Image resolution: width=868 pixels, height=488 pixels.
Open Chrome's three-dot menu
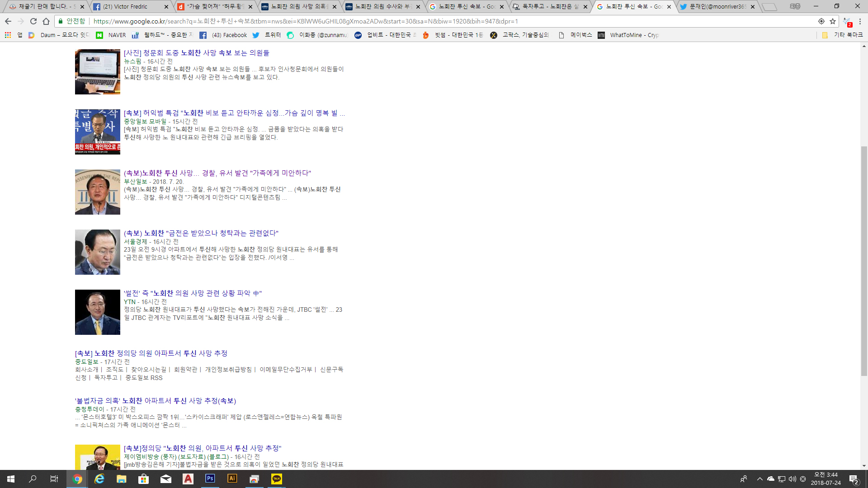860,21
